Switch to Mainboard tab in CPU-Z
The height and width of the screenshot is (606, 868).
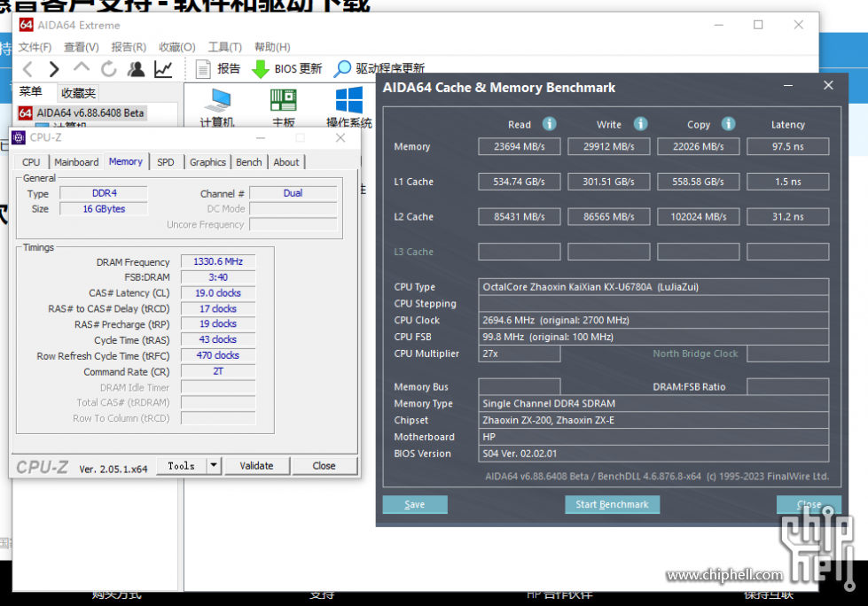(x=76, y=162)
